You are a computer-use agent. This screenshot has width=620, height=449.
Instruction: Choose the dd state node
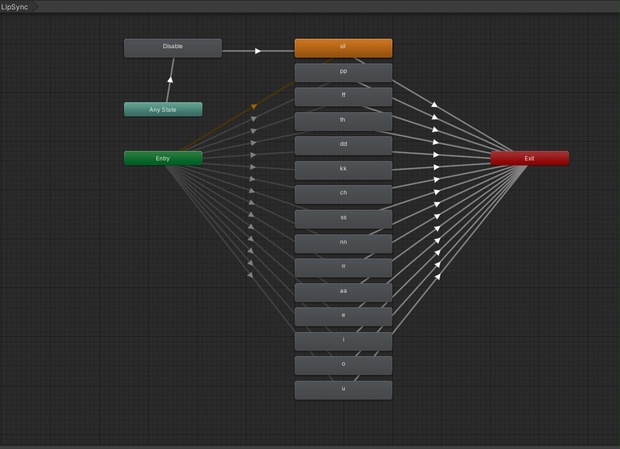(343, 145)
